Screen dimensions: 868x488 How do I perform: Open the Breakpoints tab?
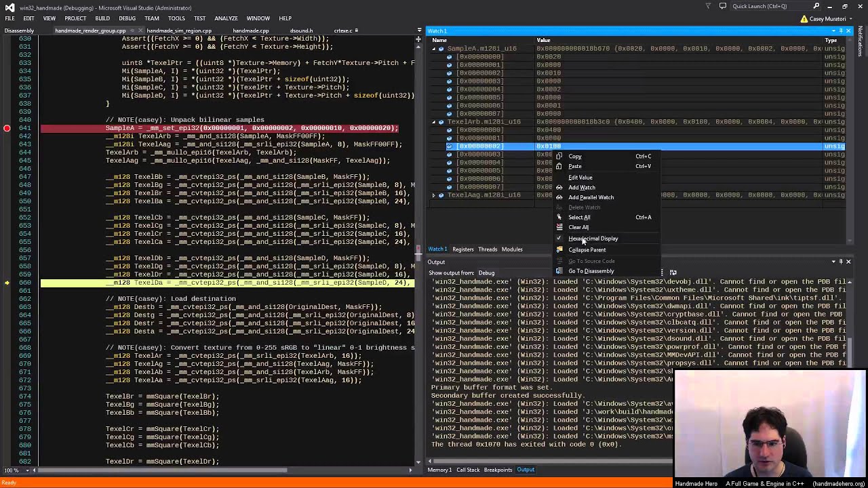pos(498,470)
